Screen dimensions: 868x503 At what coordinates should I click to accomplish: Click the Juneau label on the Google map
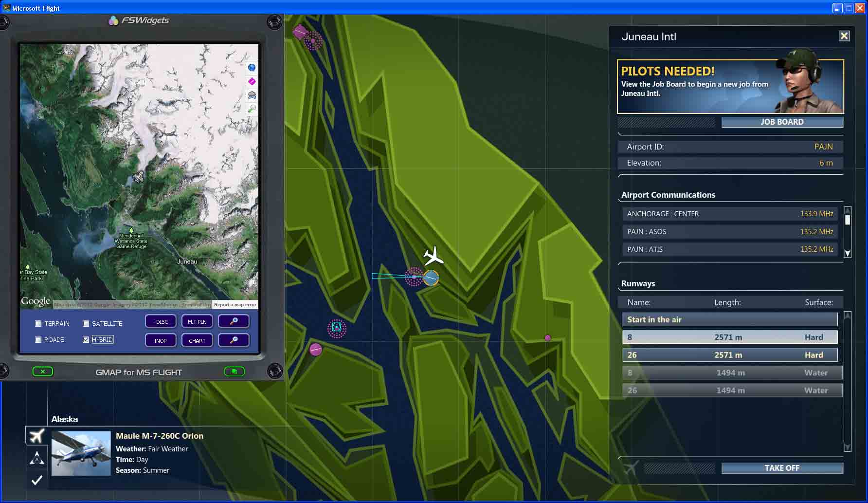click(x=187, y=261)
